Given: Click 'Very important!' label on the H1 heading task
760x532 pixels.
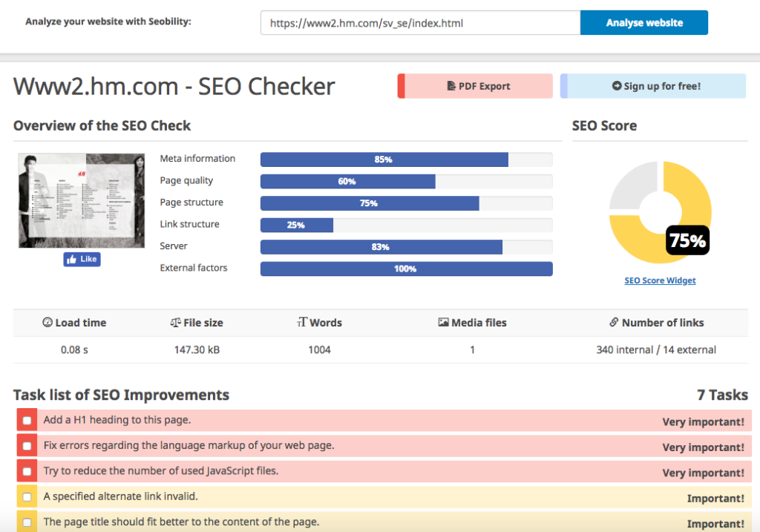Looking at the screenshot, I should (704, 422).
